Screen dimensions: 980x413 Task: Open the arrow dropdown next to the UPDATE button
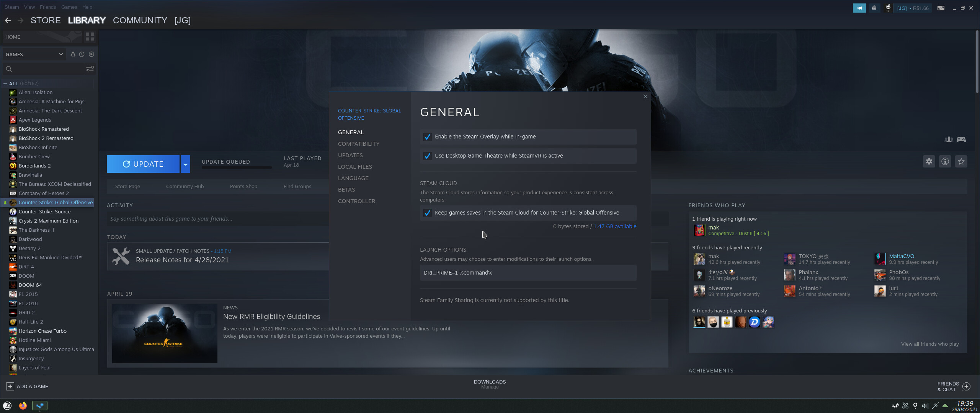[x=185, y=164]
